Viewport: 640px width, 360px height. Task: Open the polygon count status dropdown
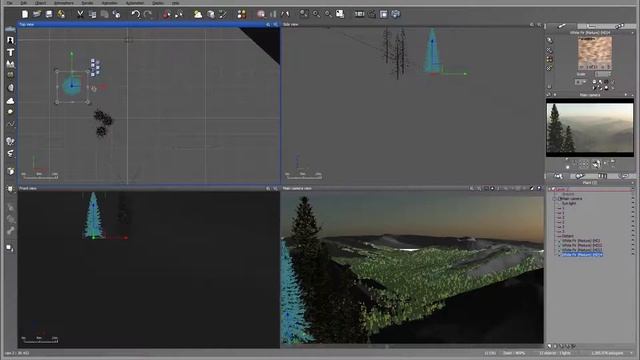(631, 353)
